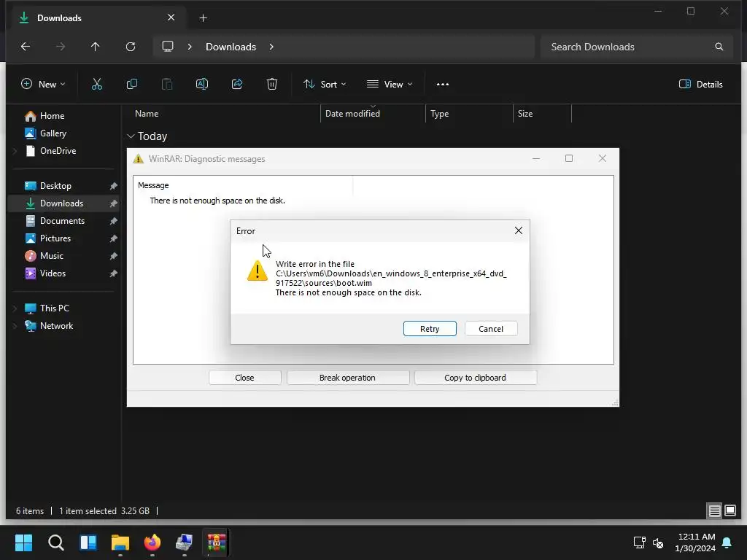Click Retry in the Error dialog
The width and height of the screenshot is (747, 560).
(x=429, y=329)
